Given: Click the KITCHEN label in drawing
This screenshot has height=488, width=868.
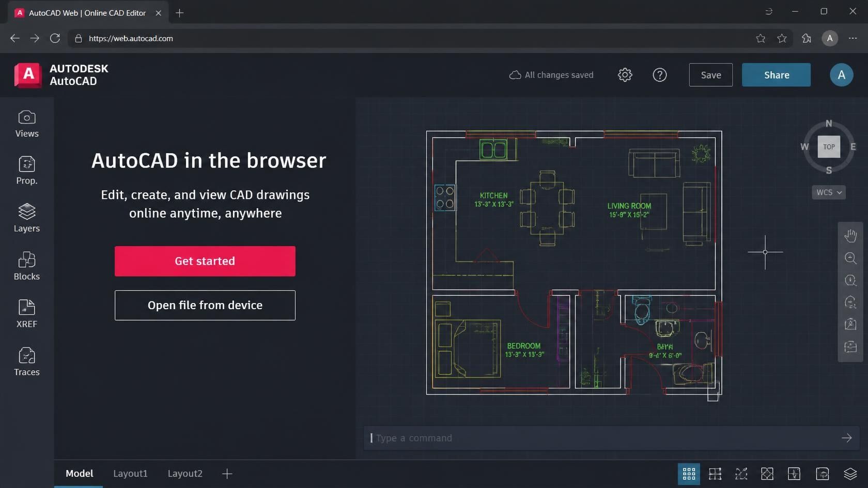Looking at the screenshot, I should coord(494,195).
